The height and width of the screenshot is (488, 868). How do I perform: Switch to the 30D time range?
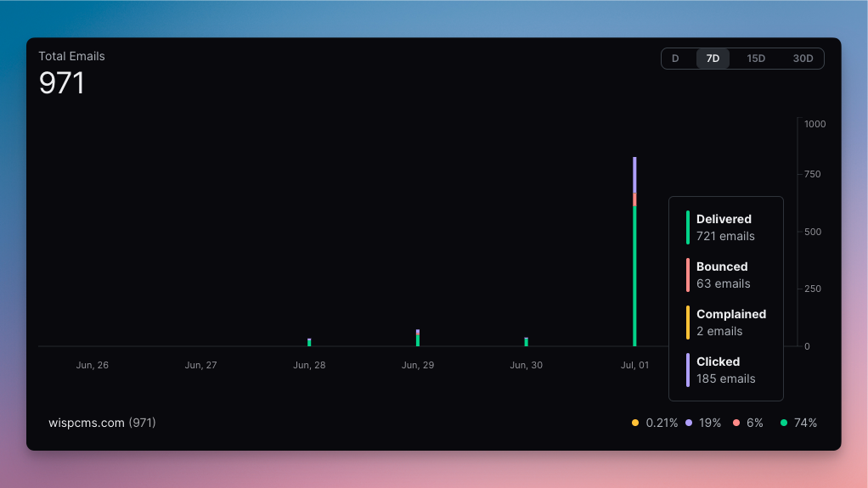(803, 59)
